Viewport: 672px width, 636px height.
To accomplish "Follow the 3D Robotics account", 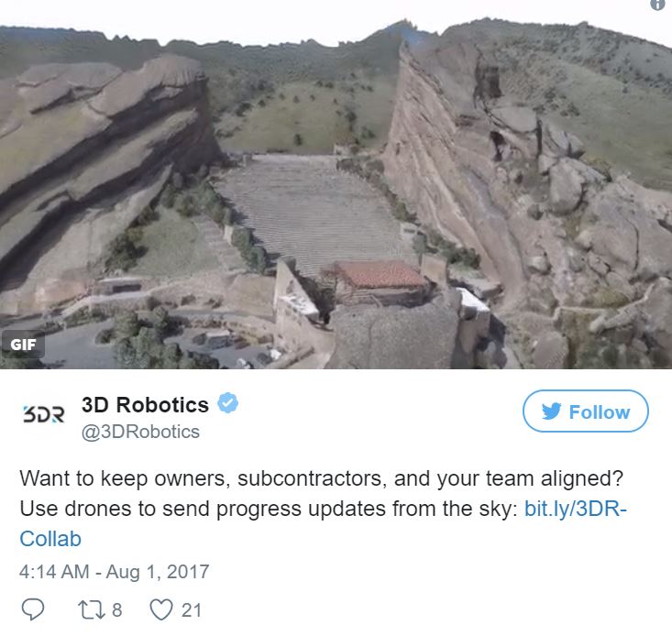I will [x=586, y=411].
